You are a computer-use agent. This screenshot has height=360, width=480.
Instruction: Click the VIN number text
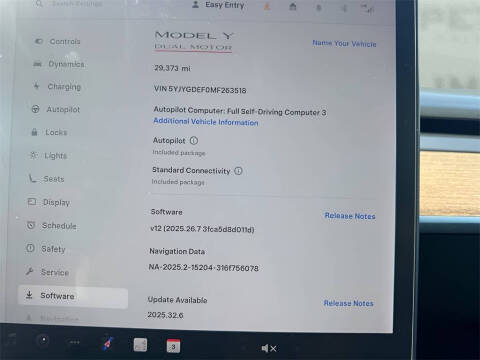coord(200,89)
